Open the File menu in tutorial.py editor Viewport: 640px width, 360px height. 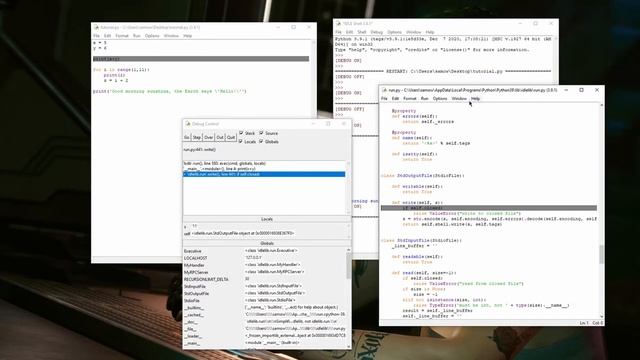[96, 36]
